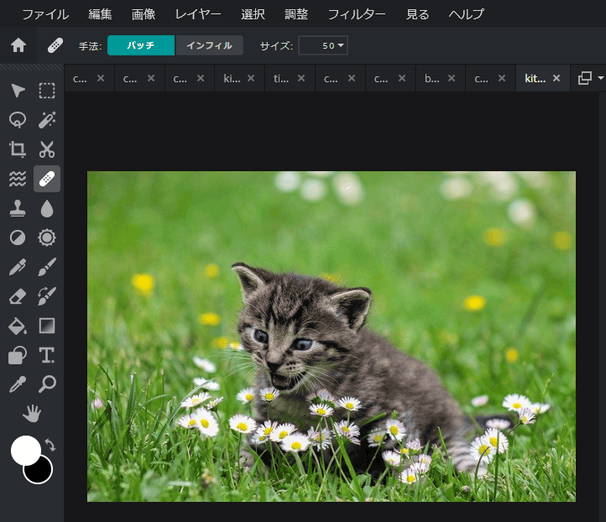Select the Blur/Sharpen droplet tool
This screenshot has height=522, width=606.
pyautogui.click(x=47, y=208)
